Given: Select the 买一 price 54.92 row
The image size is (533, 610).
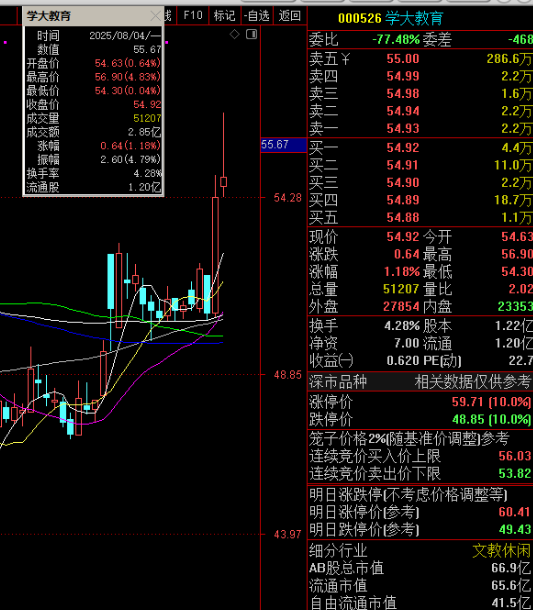Looking at the screenshot, I should click(x=420, y=148).
